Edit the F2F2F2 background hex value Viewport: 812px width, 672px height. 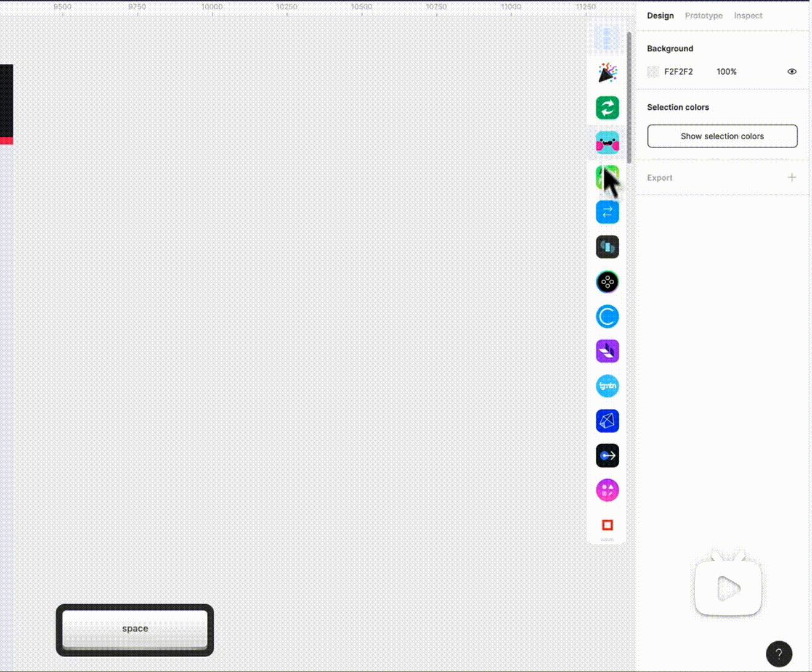(678, 72)
